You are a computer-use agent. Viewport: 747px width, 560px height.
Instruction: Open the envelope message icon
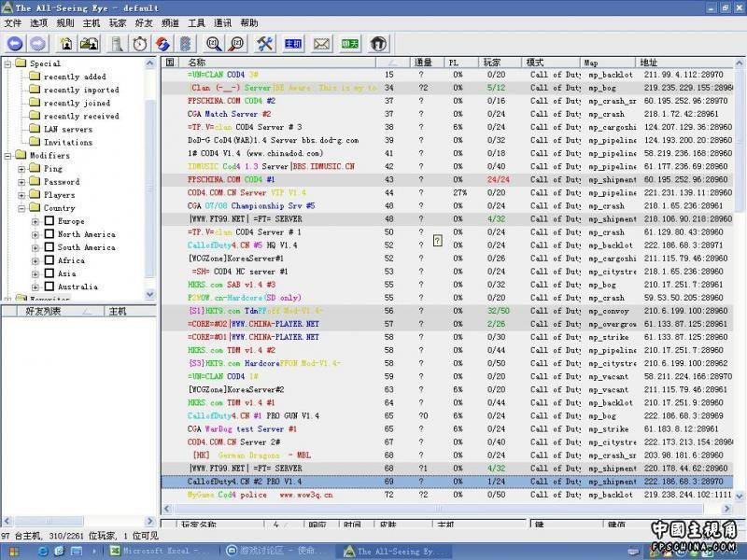321,44
